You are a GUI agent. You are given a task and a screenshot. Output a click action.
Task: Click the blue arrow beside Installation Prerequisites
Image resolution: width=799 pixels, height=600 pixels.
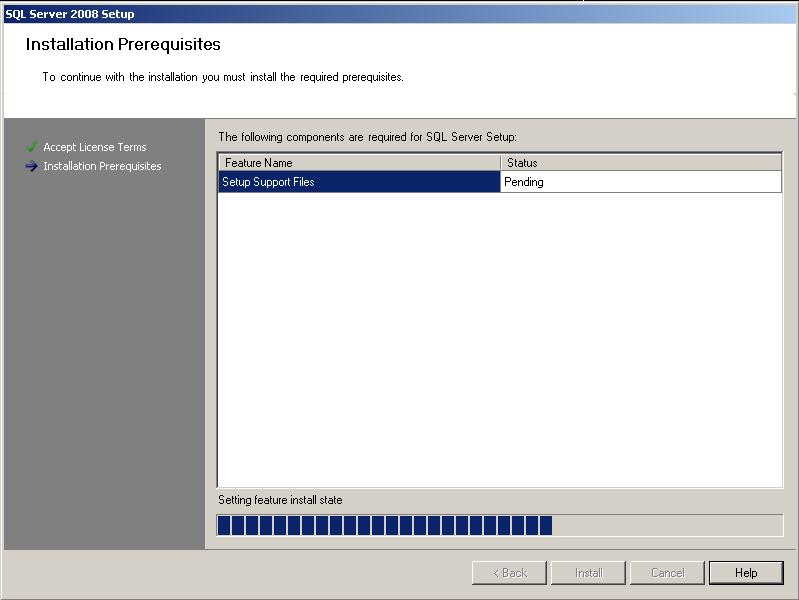(32, 166)
